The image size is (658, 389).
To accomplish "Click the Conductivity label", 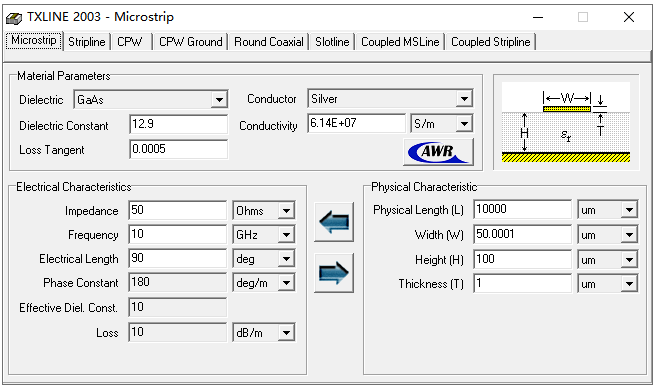I will point(268,126).
